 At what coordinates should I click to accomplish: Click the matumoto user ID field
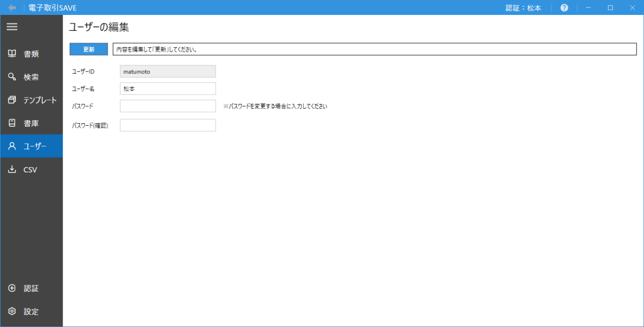168,71
